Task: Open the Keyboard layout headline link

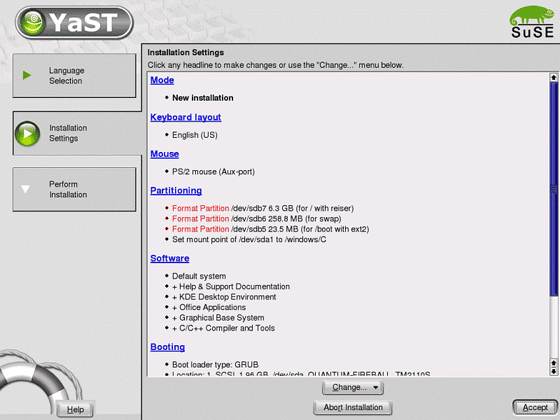Action: click(x=186, y=117)
